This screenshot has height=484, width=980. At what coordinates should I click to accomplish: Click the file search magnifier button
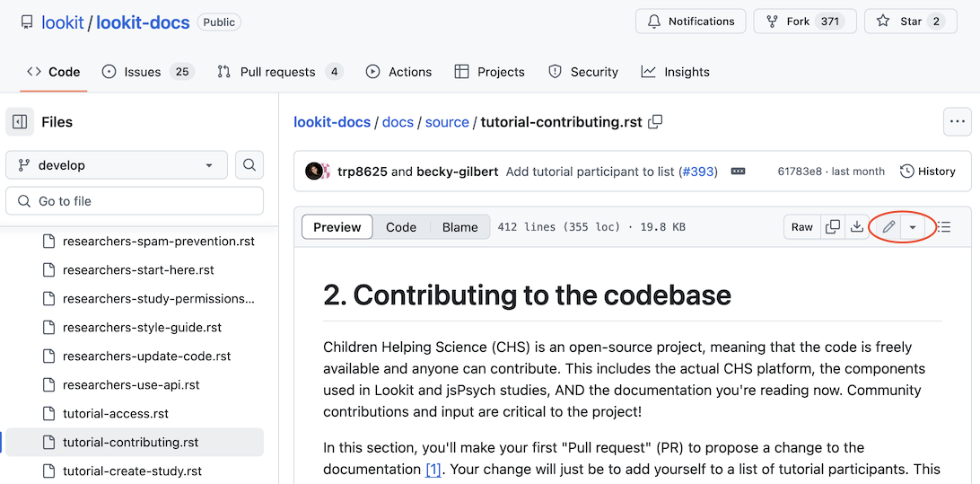click(249, 166)
